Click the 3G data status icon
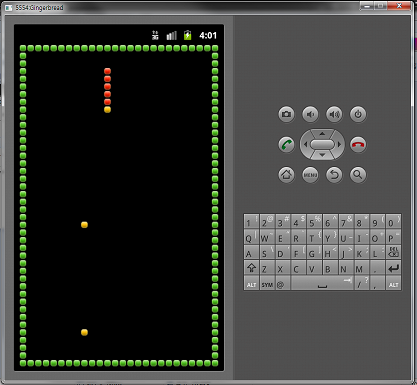 pos(155,35)
